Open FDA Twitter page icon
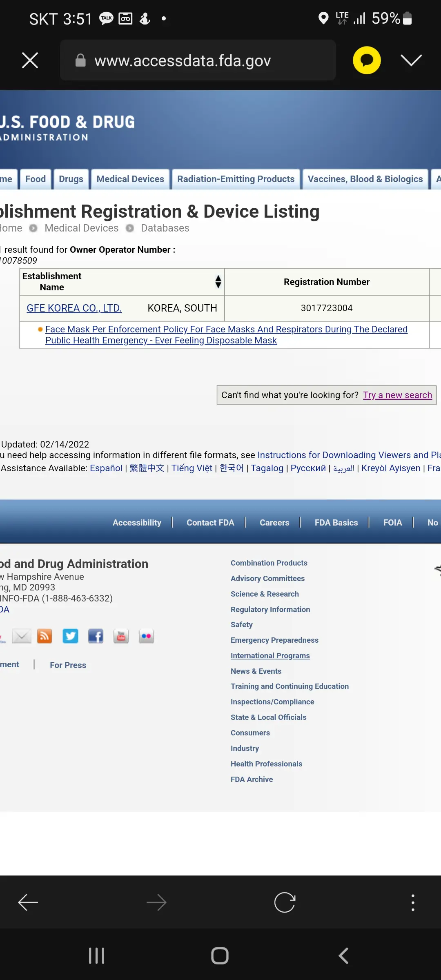This screenshot has height=980, width=441. 70,636
